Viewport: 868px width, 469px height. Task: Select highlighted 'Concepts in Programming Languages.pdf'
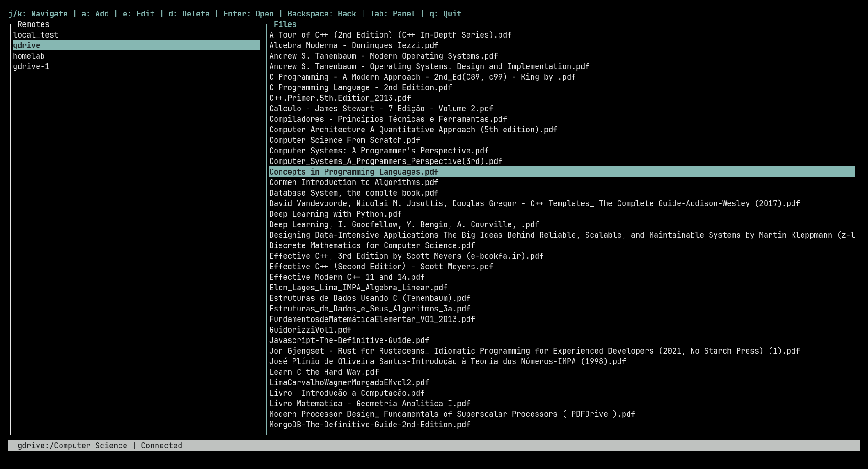tap(562, 172)
